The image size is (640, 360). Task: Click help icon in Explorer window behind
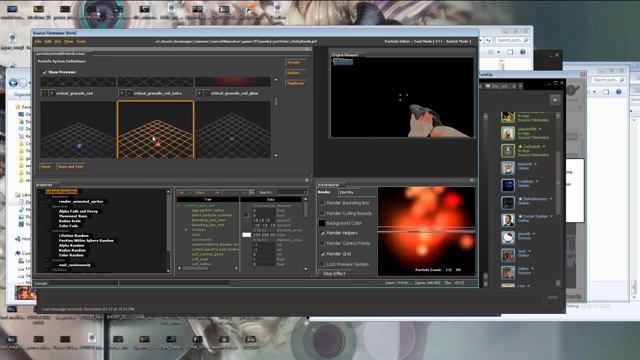[522, 52]
